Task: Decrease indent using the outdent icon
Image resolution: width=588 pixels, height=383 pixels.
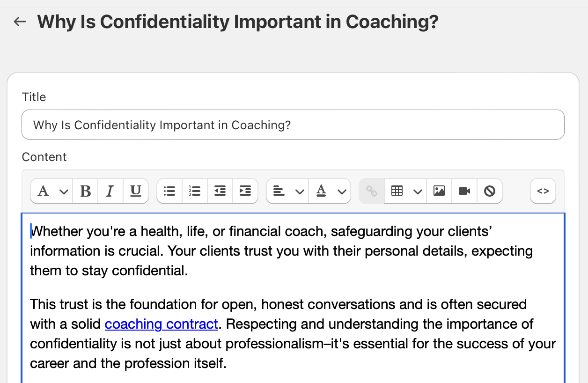Action: pyautogui.click(x=220, y=191)
